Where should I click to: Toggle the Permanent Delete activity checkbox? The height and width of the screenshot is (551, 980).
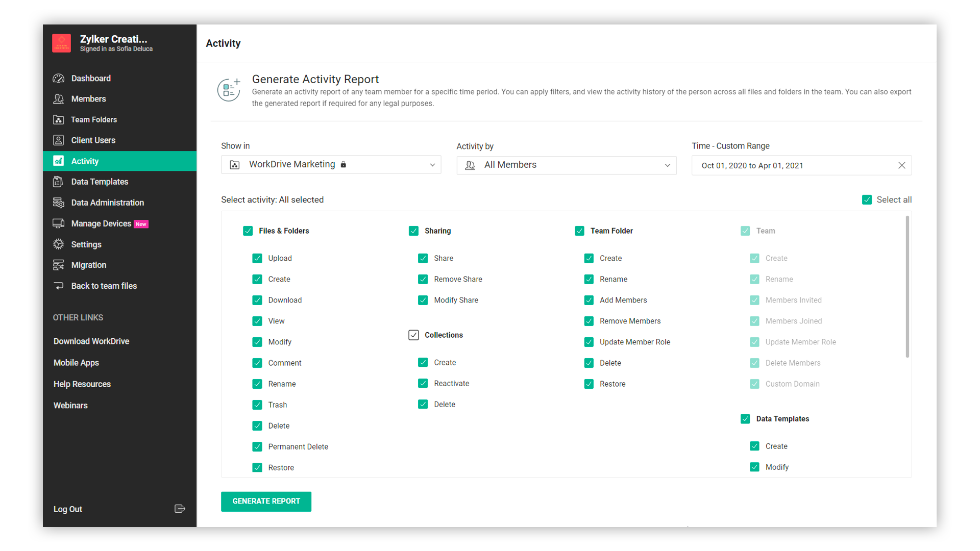click(257, 446)
